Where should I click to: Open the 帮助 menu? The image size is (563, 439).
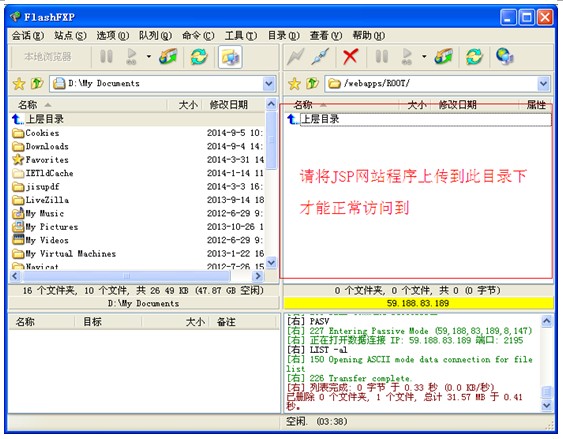coord(369,36)
